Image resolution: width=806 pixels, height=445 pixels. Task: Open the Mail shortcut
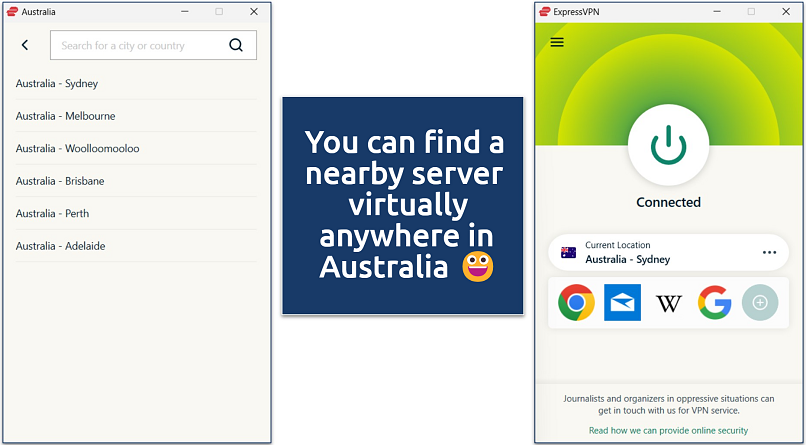click(x=622, y=303)
